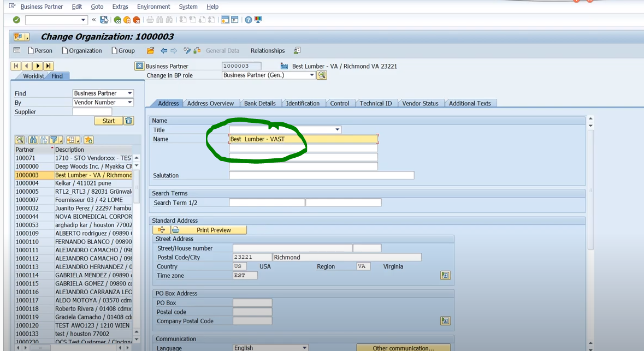Click the Print Preview button
This screenshot has height=351, width=644.
[213, 230]
